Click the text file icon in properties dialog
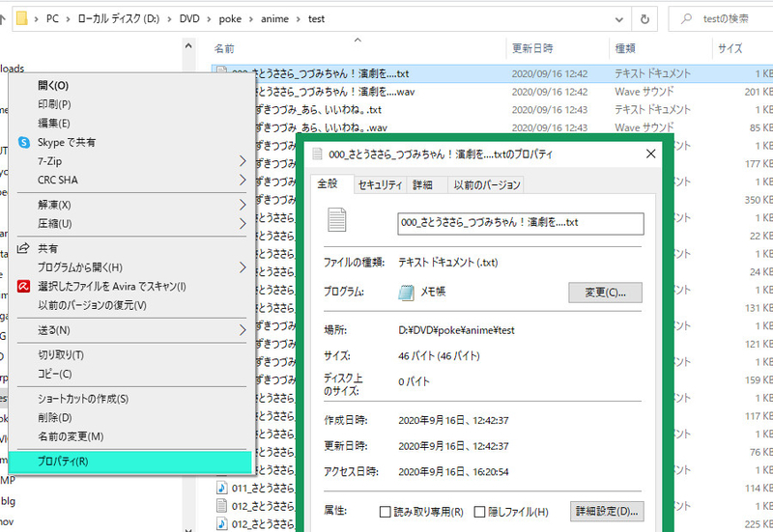 [337, 220]
